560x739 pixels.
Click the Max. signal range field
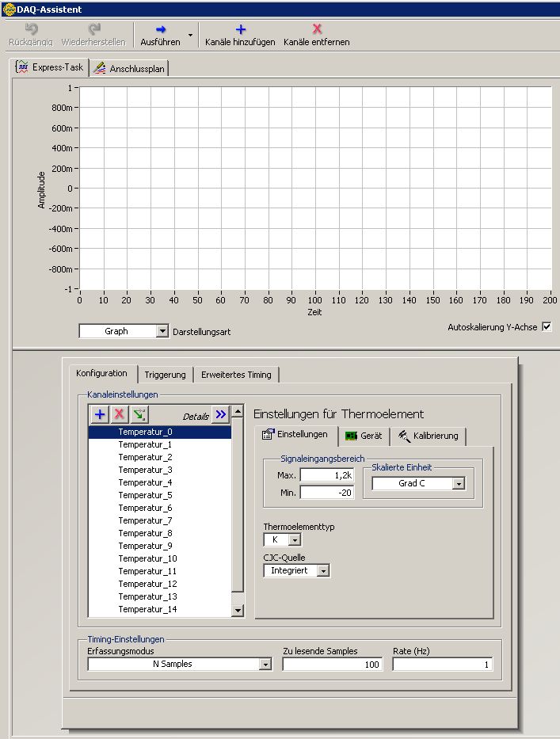tap(326, 475)
